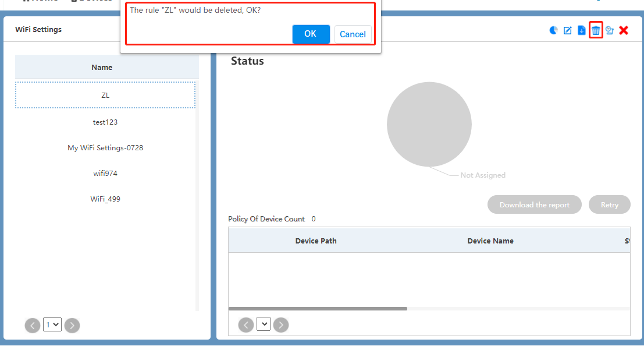This screenshot has width=644, height=346.
Task: Click the pie chart status icon
Action: [554, 30]
